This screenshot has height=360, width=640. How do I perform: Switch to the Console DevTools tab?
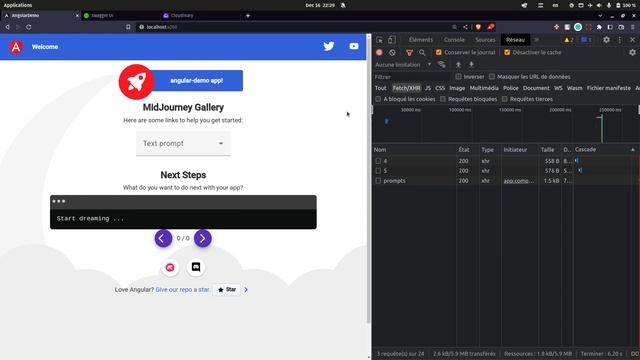tap(454, 40)
